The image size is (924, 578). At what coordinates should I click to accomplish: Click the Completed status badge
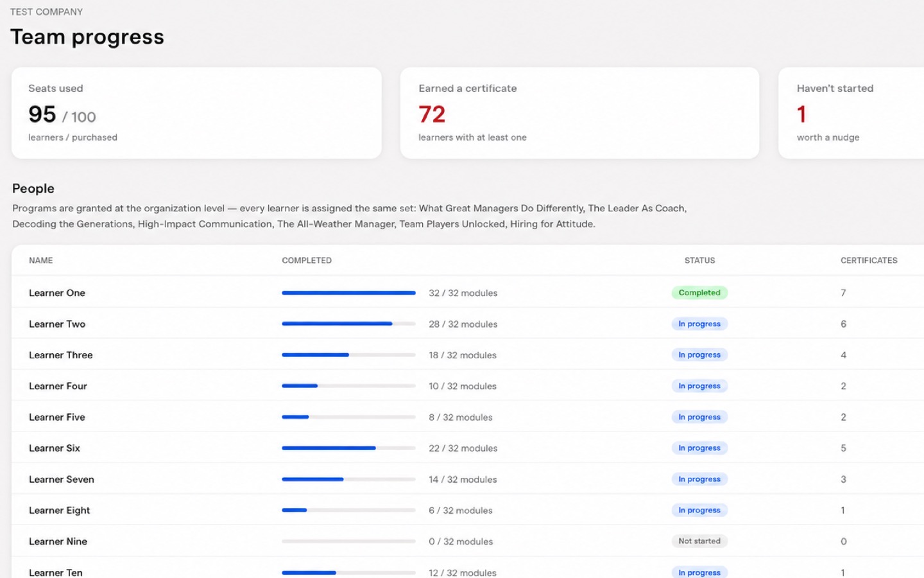click(699, 293)
